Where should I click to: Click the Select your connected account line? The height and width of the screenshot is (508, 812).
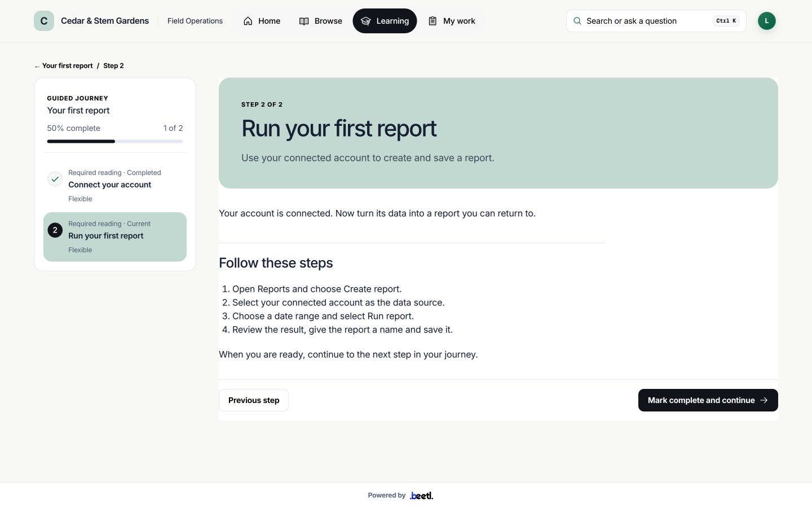click(338, 303)
